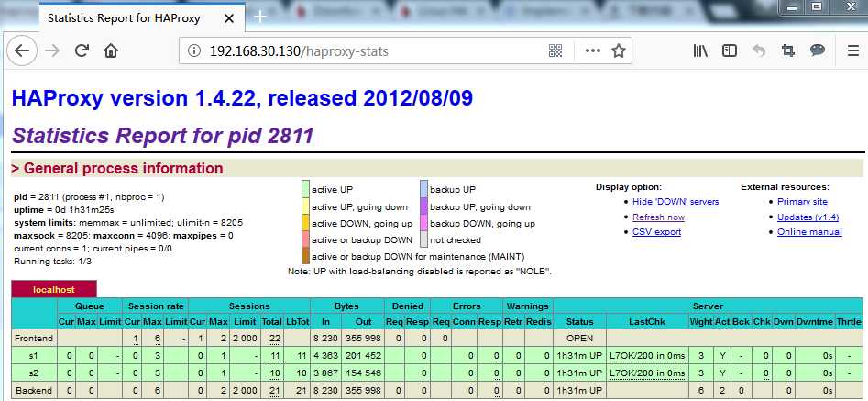Minimize the browser window
This screenshot has width=868, height=401.
[x=792, y=6]
